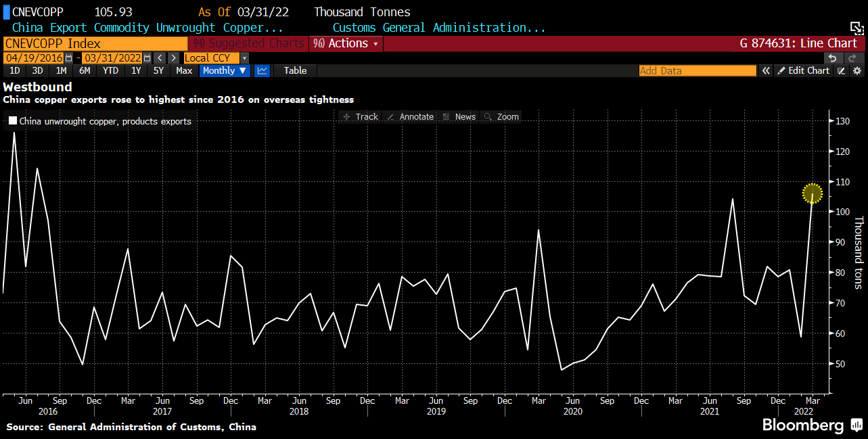
Task: Open chart settings gear icon
Action: [x=857, y=71]
